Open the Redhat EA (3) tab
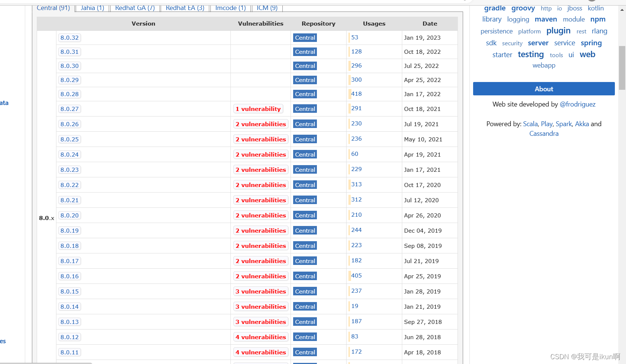This screenshot has height=364, width=626. click(x=185, y=8)
